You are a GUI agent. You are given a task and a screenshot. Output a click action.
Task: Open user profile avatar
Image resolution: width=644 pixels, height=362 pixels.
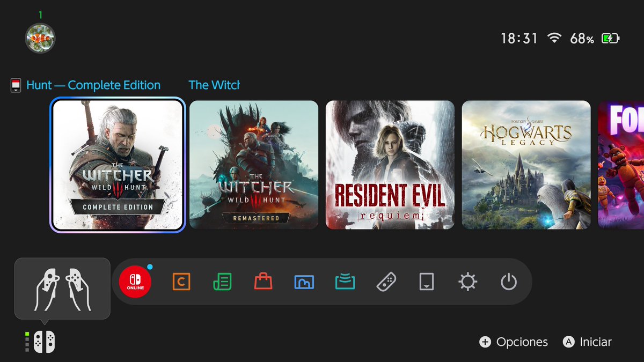pos(40,38)
